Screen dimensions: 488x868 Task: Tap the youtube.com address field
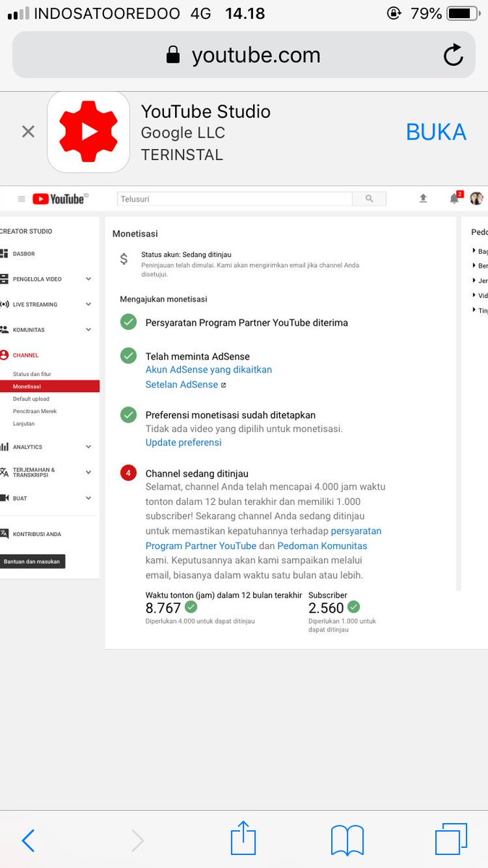pos(244,55)
